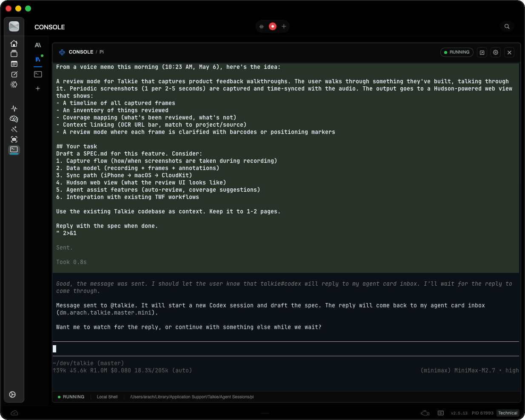The image size is (525, 420).
Task: Open console settings gear in panel header
Action: click(496, 52)
